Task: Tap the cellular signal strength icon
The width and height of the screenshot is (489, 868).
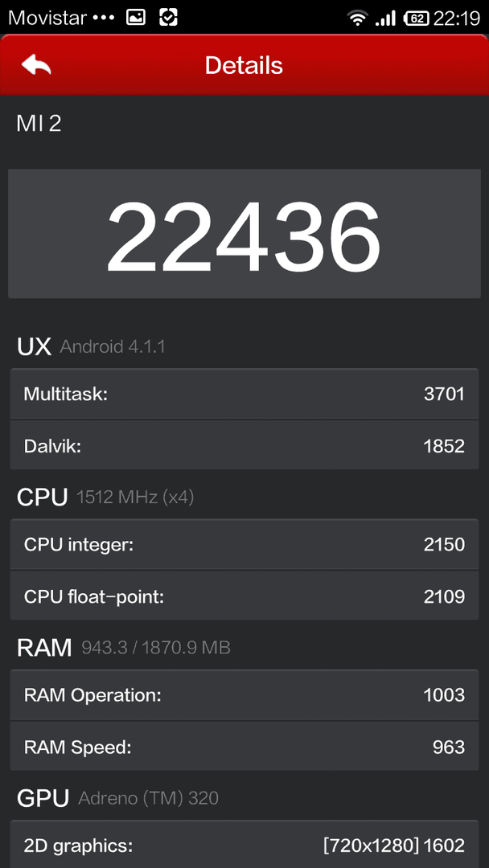Action: tap(385, 18)
